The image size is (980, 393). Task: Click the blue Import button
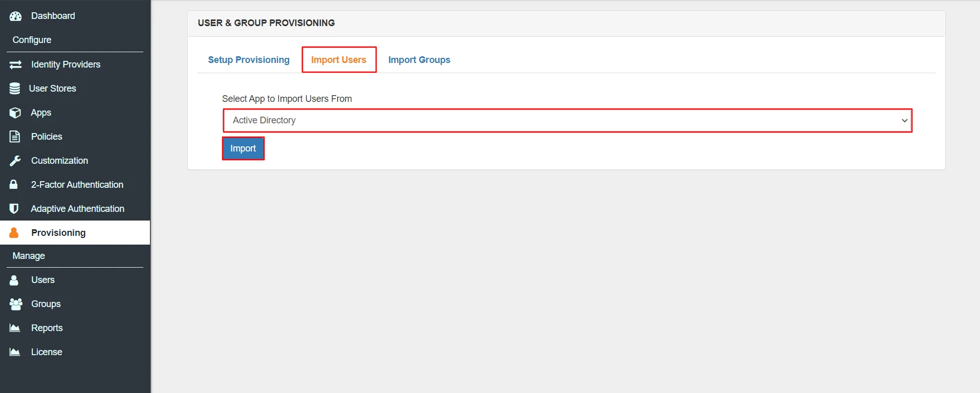coord(243,148)
